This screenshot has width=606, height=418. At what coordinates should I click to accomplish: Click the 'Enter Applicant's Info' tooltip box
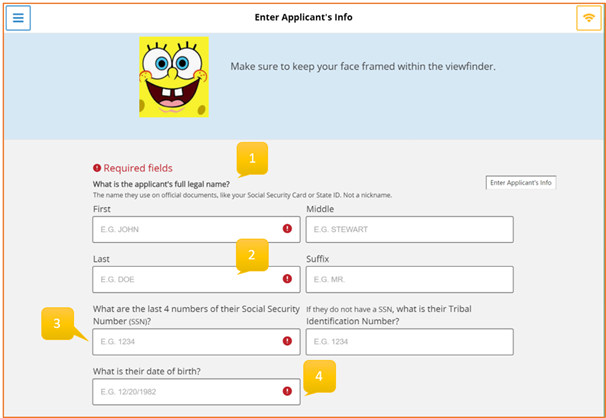(521, 183)
